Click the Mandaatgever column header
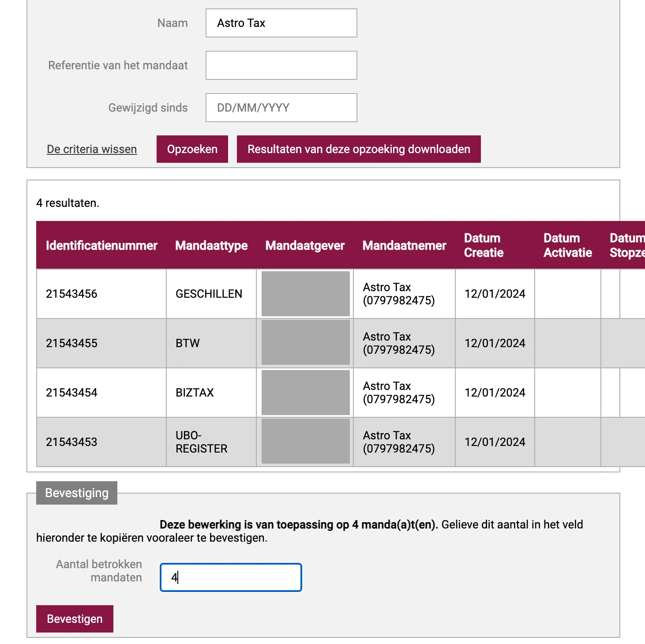 (305, 245)
